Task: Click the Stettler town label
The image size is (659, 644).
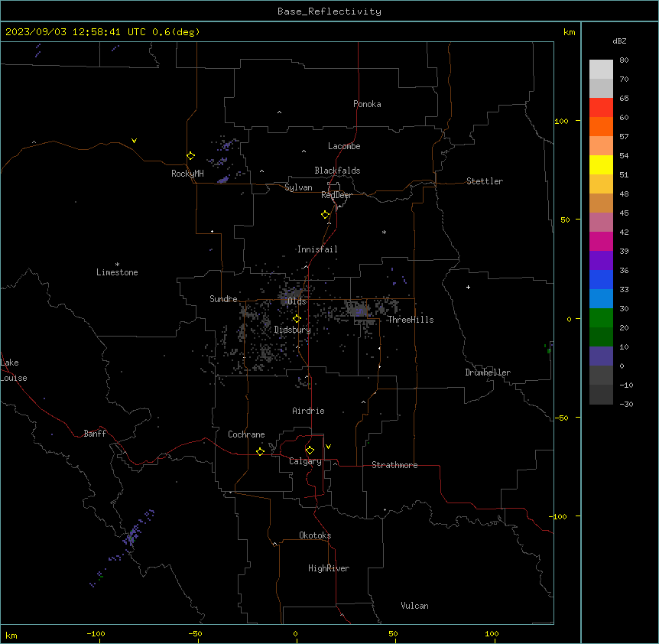Action: point(485,181)
